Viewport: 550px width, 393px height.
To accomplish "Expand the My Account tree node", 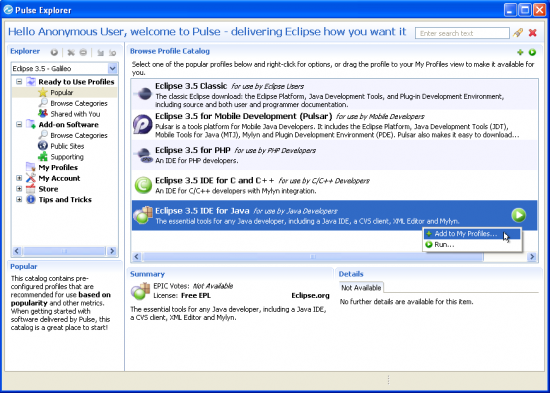I will pos(19,178).
